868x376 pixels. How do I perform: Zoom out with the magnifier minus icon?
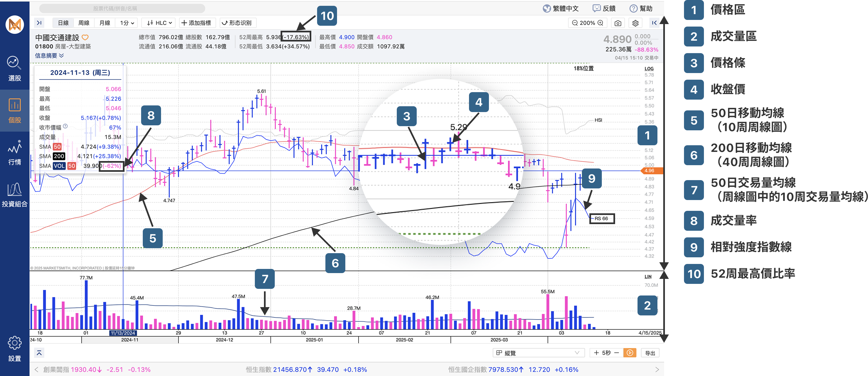pyautogui.click(x=575, y=23)
